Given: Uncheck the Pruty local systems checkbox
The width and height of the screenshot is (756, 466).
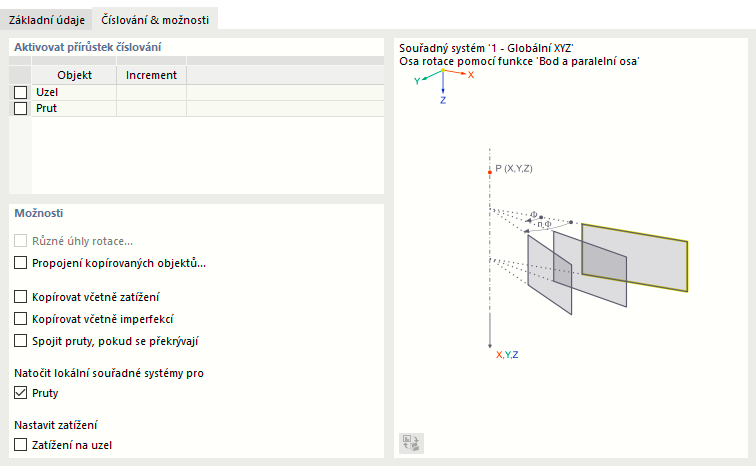Looking at the screenshot, I should click(21, 393).
